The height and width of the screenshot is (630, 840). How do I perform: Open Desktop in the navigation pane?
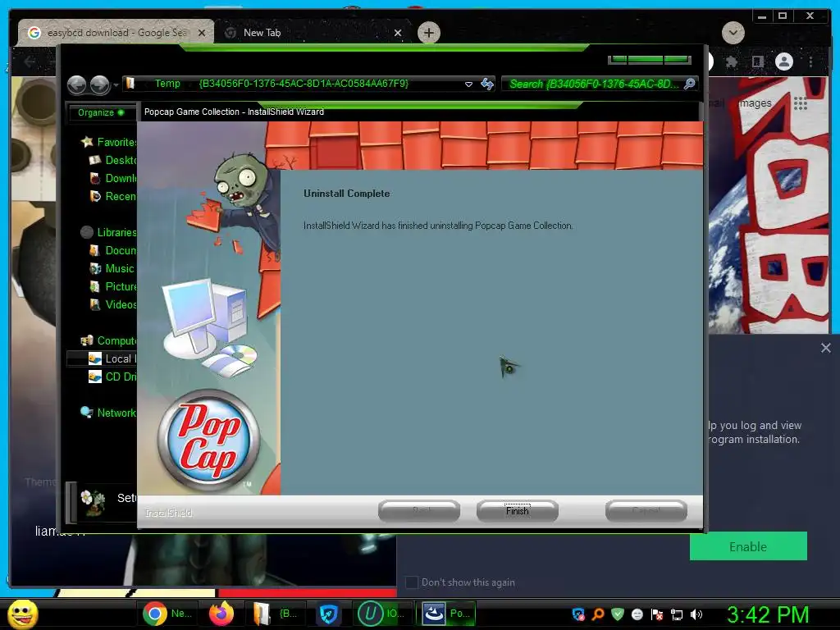[x=113, y=160]
